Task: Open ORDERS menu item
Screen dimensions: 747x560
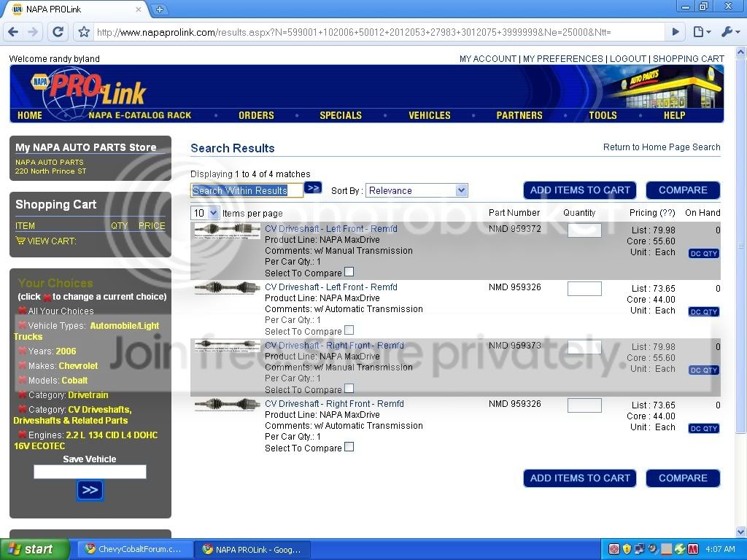Action: 256,115
